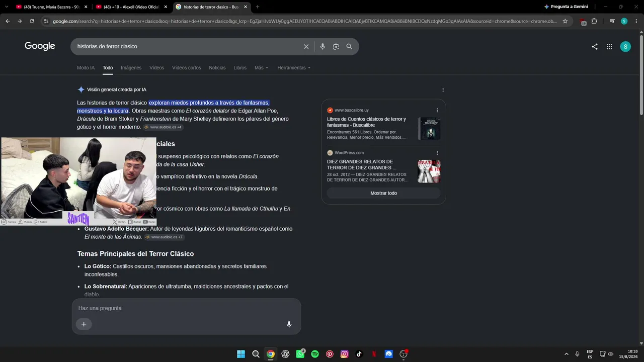Click Mostrar todo sources button
This screenshot has width=644, height=362.
[x=383, y=193]
